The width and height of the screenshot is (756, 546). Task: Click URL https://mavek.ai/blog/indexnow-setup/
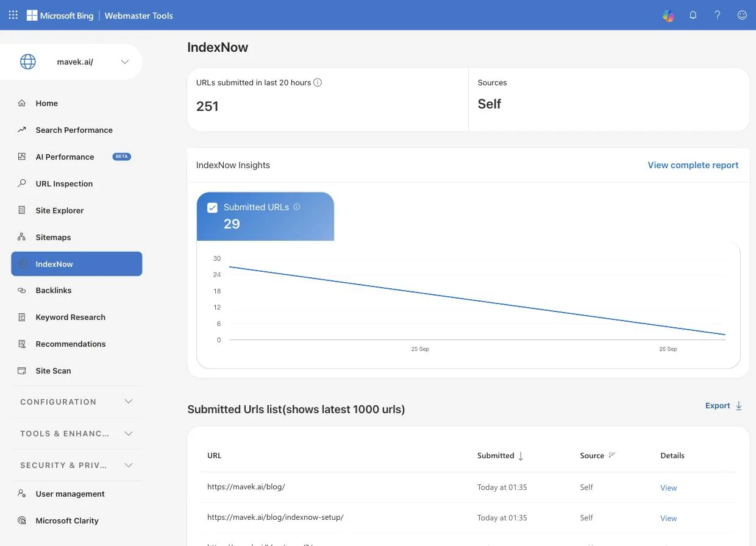point(276,517)
